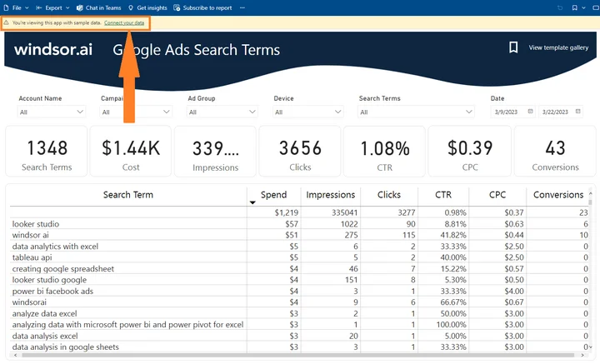This screenshot has height=364, width=600.
Task: Click the 43 Conversions card
Action: point(555,152)
